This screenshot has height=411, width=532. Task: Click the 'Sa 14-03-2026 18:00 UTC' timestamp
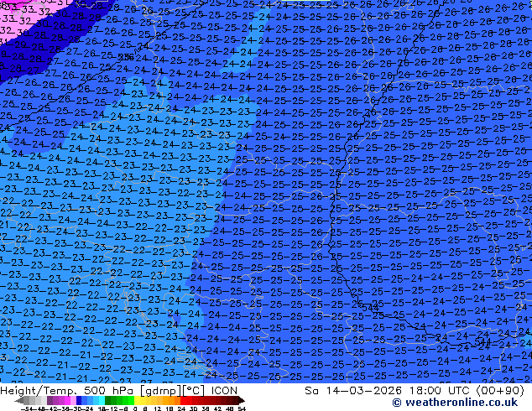click(x=389, y=391)
